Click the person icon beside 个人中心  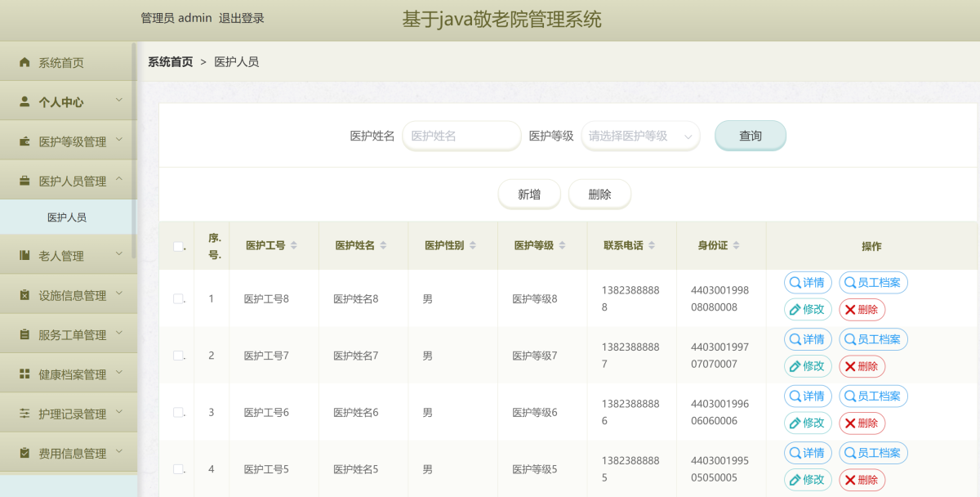click(x=24, y=102)
